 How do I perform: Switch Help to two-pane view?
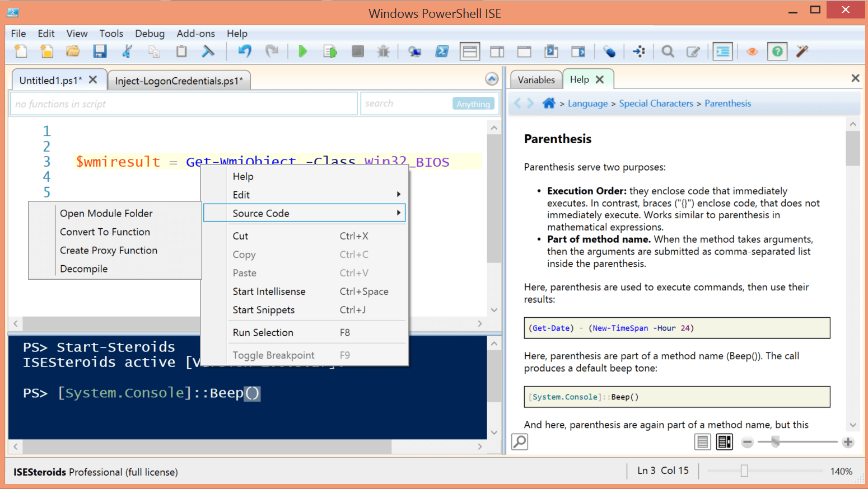point(724,442)
